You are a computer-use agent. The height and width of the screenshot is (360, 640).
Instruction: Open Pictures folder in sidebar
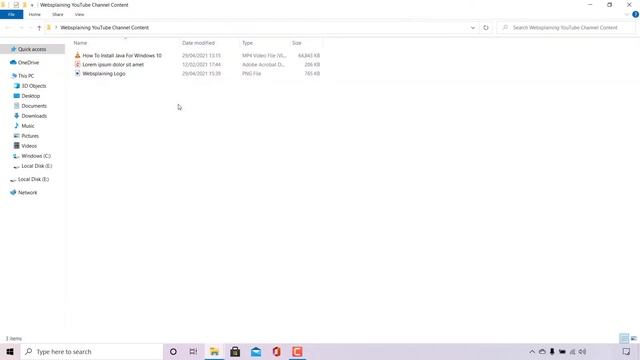coord(30,136)
